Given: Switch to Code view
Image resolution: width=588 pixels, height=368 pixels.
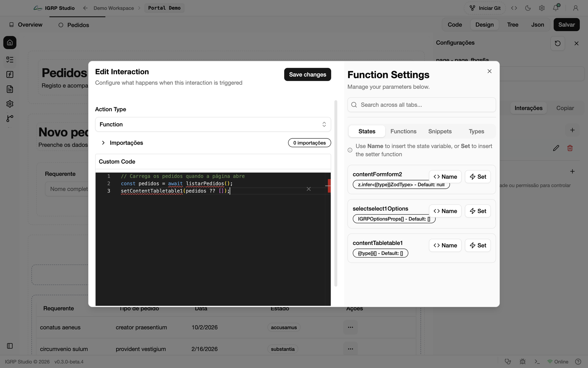Looking at the screenshot, I should click(x=455, y=25).
